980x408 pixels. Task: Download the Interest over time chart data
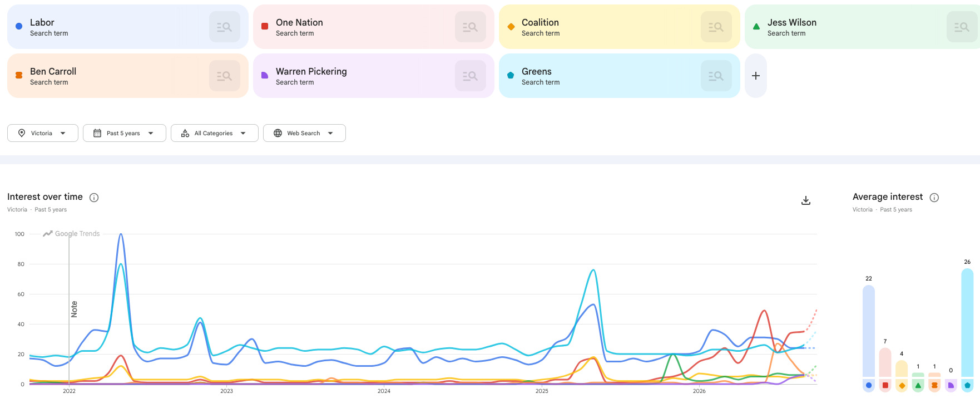point(806,200)
